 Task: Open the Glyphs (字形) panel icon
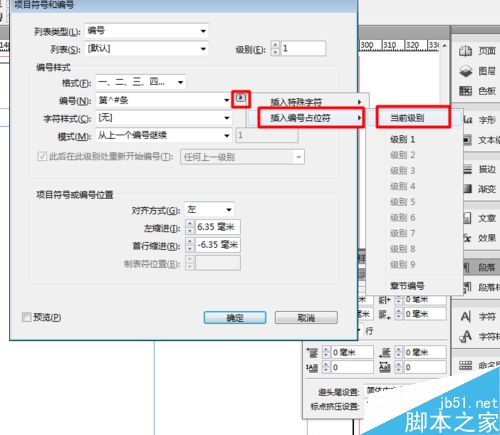tap(468, 119)
